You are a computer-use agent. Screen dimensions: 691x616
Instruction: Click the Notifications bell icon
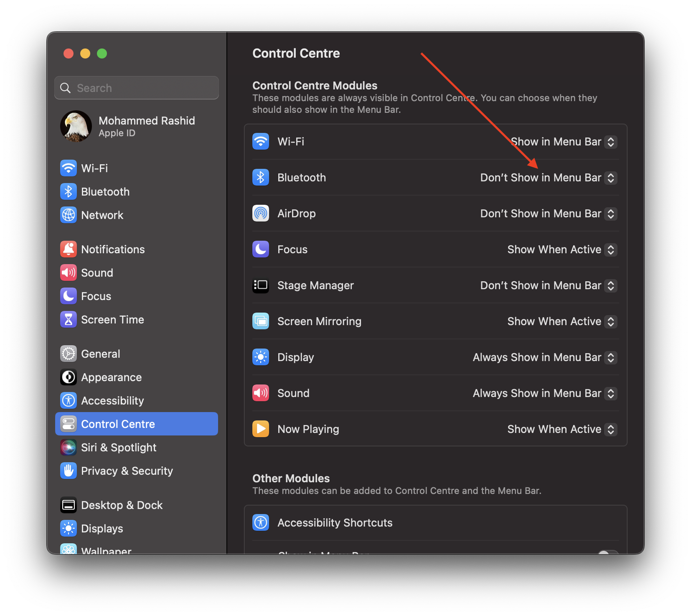[x=69, y=249]
